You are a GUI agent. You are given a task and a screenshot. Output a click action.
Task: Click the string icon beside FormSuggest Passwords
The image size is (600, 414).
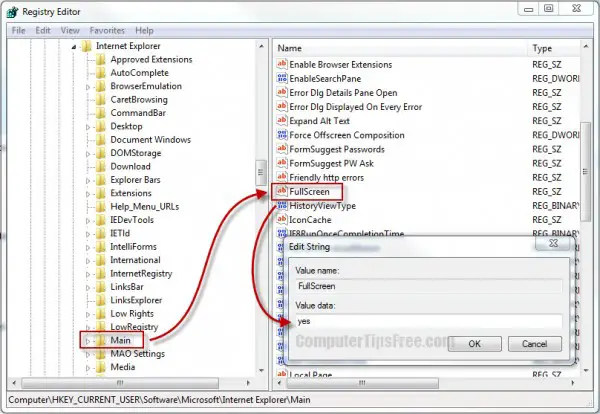[x=282, y=149]
